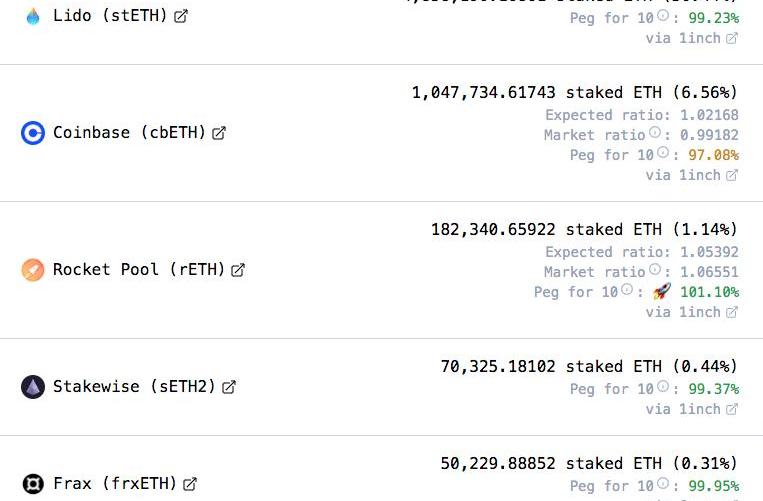Click the Lido water drop logo icon
The image size is (763, 501).
[33, 16]
